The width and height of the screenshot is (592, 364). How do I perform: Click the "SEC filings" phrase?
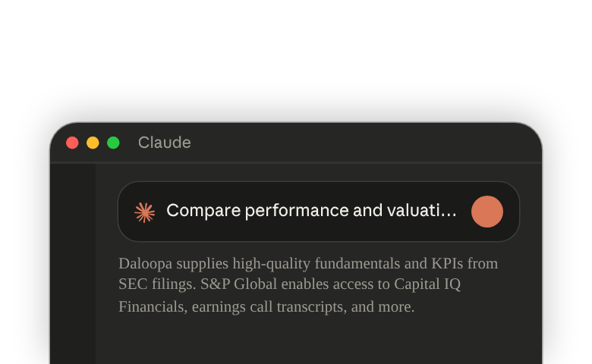[x=157, y=284]
